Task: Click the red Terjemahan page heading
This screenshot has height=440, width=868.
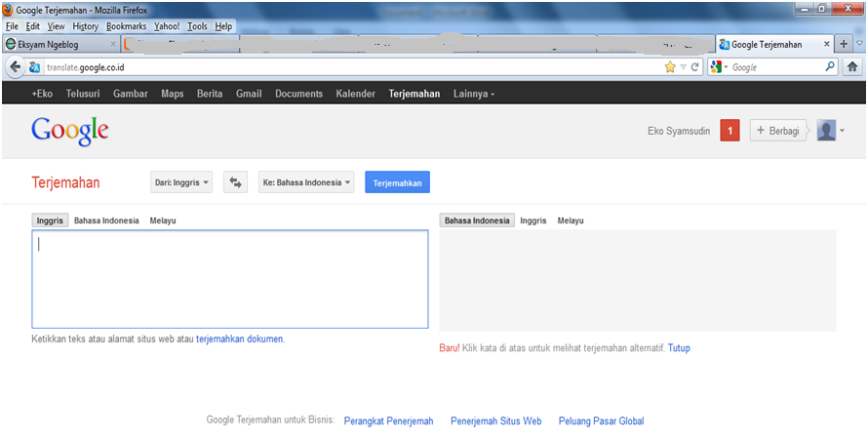Action: (66, 182)
